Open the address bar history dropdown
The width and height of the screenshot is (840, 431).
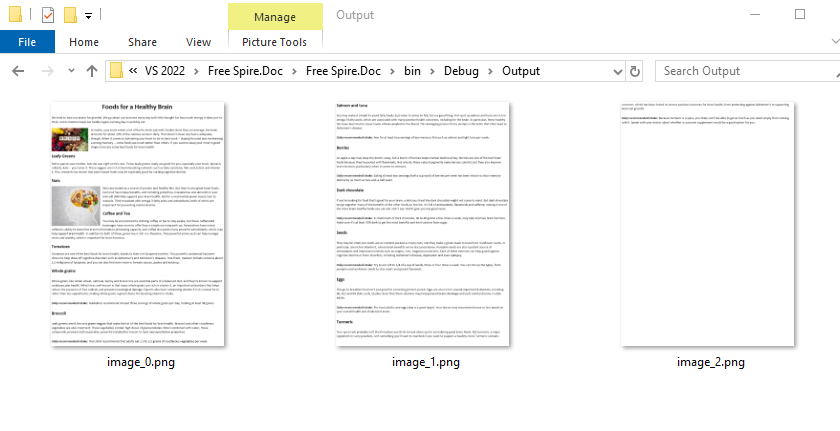coord(618,71)
